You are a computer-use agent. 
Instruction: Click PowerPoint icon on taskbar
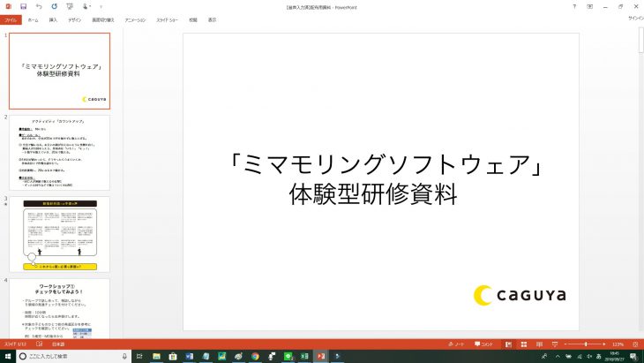tap(321, 356)
